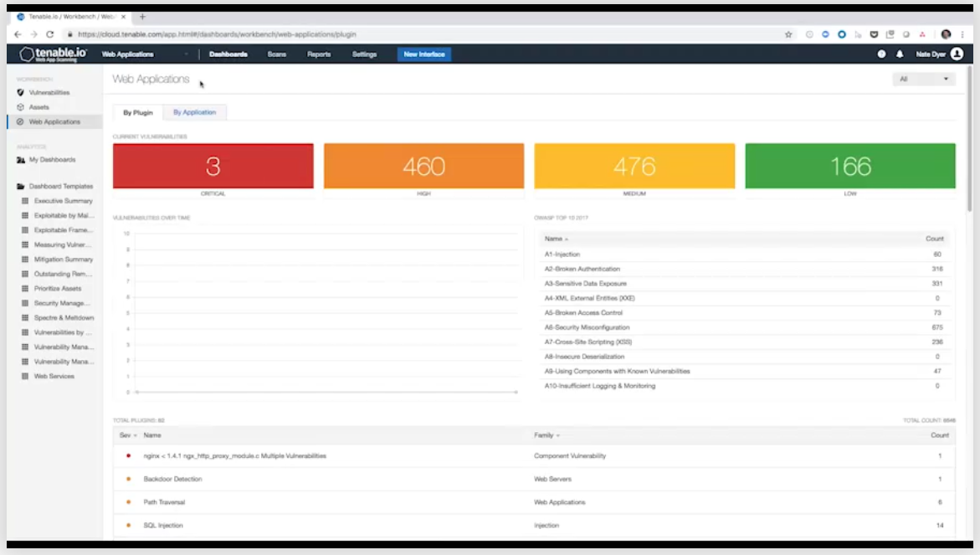
Task: Click the New Interface button
Action: [x=424, y=54]
